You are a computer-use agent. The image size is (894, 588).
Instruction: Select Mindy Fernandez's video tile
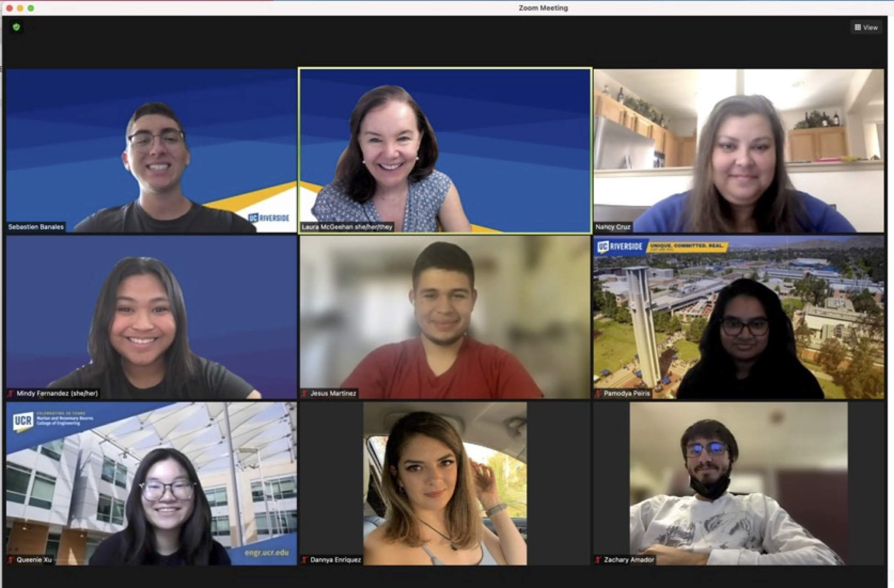pyautogui.click(x=151, y=316)
